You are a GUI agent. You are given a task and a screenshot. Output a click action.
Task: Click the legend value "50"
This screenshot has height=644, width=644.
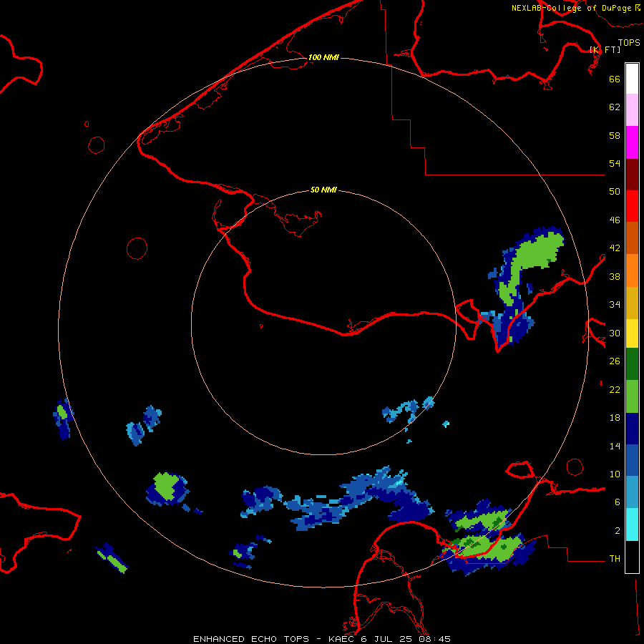615,191
